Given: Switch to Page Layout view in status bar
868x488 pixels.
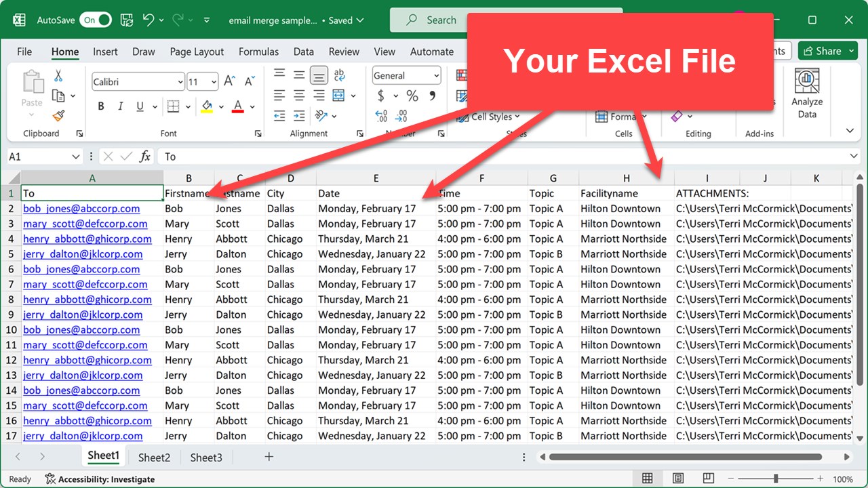Looking at the screenshot, I should coord(678,479).
